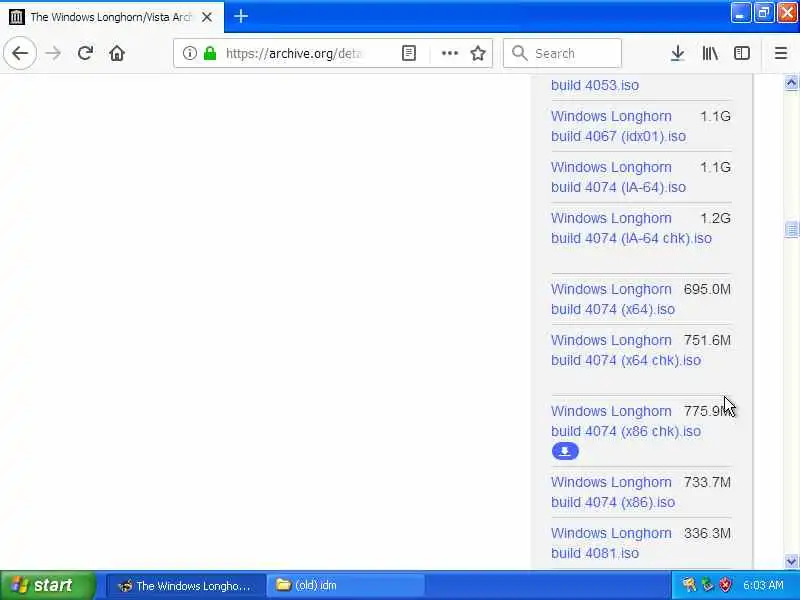The height and width of the screenshot is (600, 800).
Task: Reload the current page
Action: [x=85, y=53]
